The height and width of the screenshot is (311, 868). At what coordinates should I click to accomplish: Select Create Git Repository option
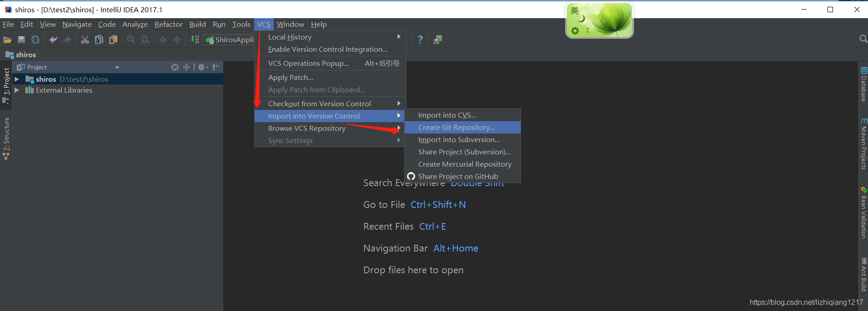462,127
